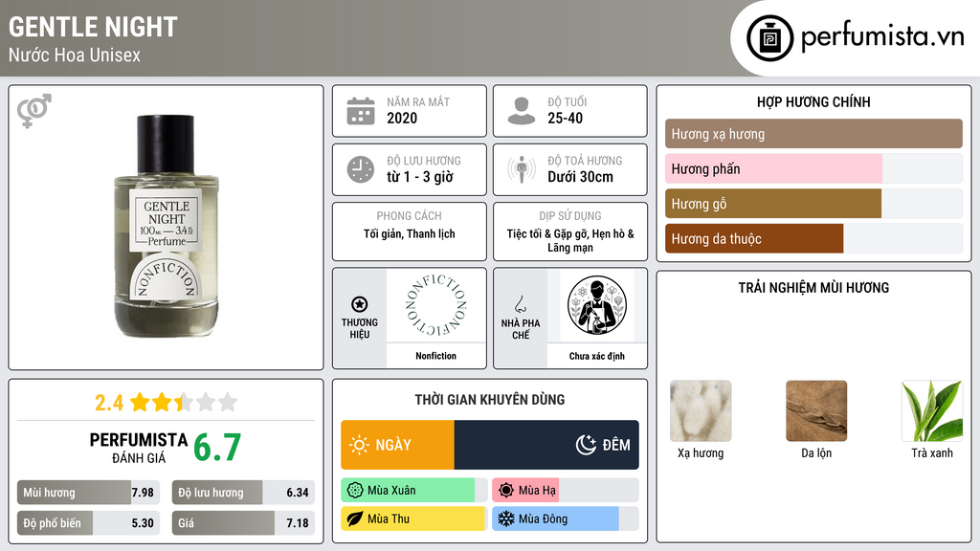The width and height of the screenshot is (980, 551).
Task: Click the unisex gender symbol icon
Action: click(33, 111)
